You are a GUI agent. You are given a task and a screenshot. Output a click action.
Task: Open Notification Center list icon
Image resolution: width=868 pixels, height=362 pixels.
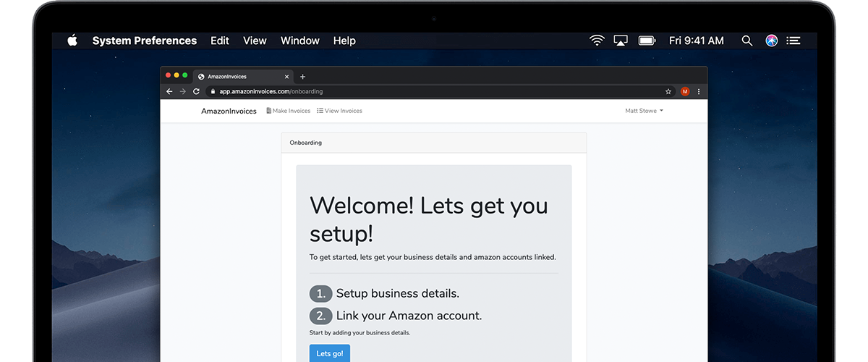[x=793, y=41]
